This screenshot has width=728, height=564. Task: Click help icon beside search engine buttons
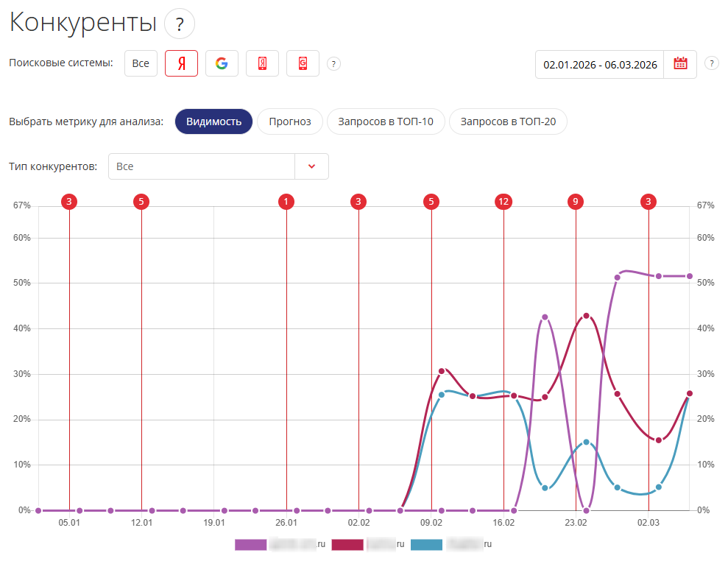[x=333, y=64]
